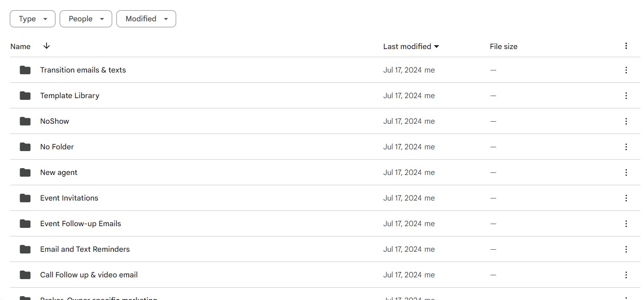
Task: Click the Transition emails & texts folder icon
Action: tap(25, 70)
